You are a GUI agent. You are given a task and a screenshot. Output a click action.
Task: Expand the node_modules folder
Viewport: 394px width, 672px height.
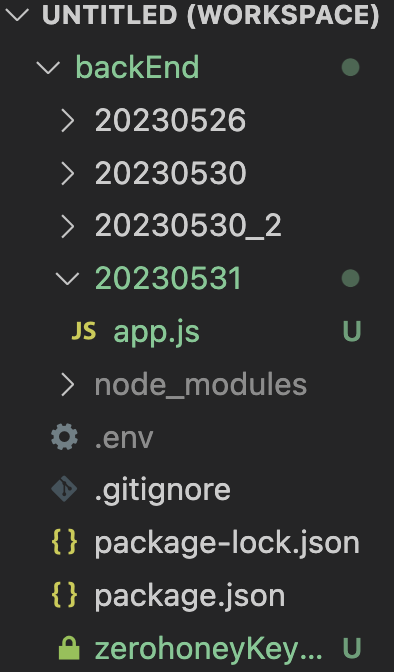[x=68, y=384]
